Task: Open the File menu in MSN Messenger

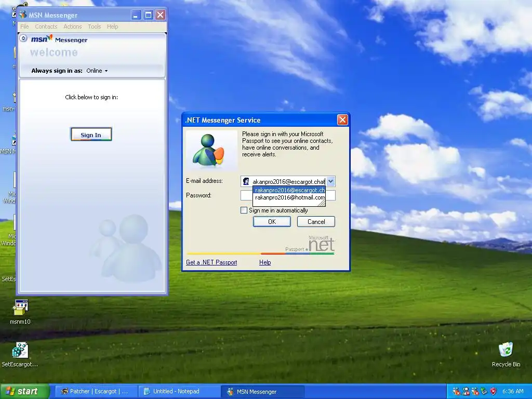Action: [24, 26]
